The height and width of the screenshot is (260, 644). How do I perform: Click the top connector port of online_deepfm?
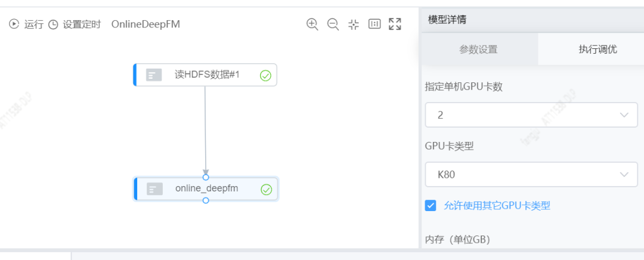(x=206, y=177)
